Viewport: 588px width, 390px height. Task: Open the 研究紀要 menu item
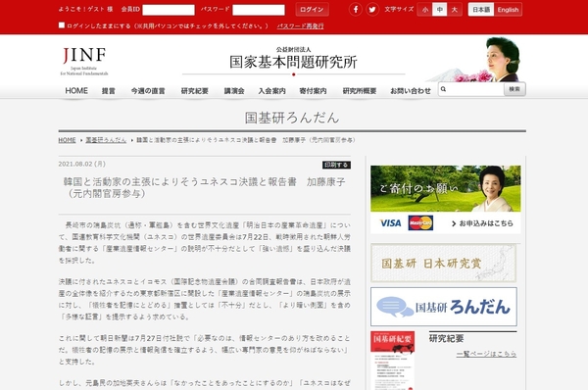click(x=195, y=91)
